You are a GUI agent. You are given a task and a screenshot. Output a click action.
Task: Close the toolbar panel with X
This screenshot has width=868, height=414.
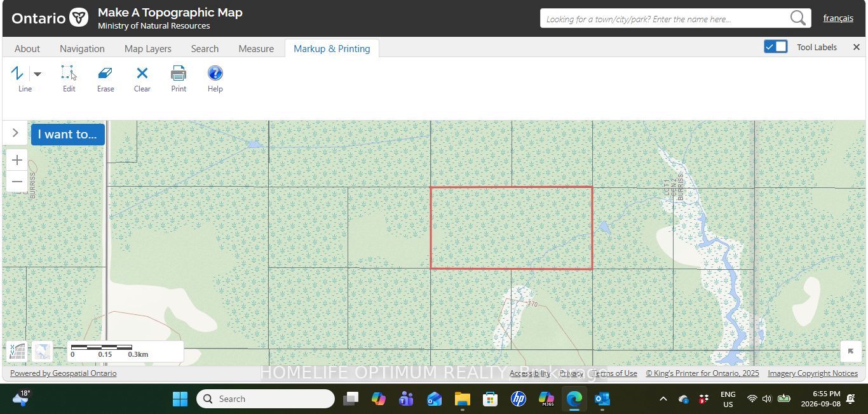pyautogui.click(x=856, y=47)
